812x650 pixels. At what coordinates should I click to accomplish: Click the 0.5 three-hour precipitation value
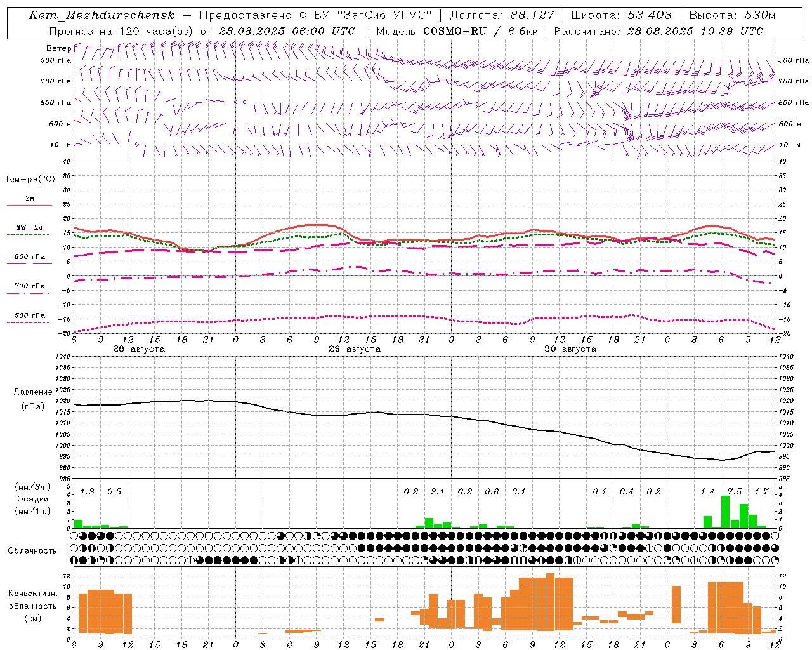tap(114, 491)
